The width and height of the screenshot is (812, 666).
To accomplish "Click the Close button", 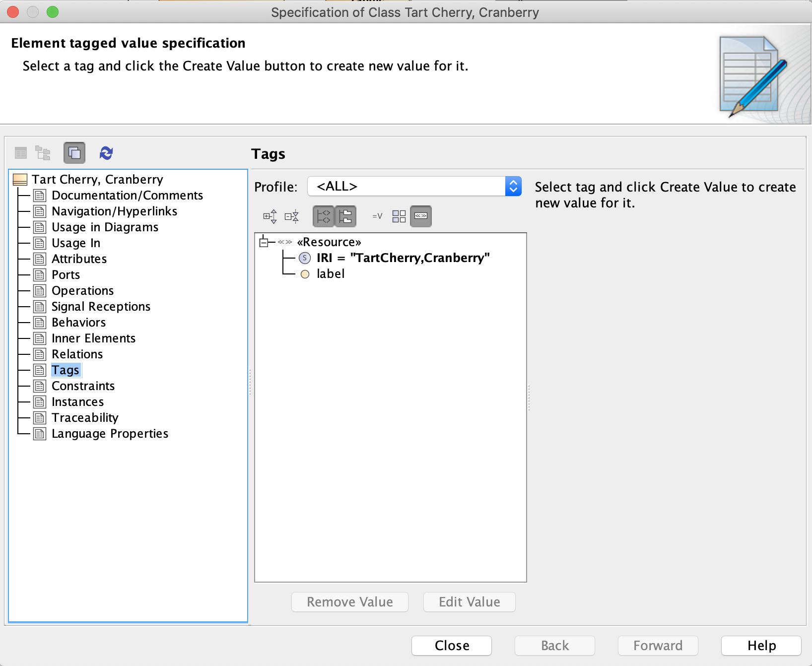I will 452,646.
